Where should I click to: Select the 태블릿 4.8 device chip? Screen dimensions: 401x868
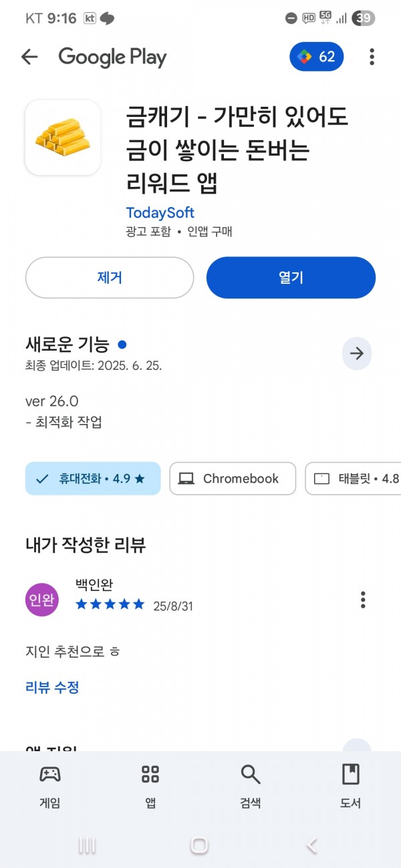coord(353,479)
